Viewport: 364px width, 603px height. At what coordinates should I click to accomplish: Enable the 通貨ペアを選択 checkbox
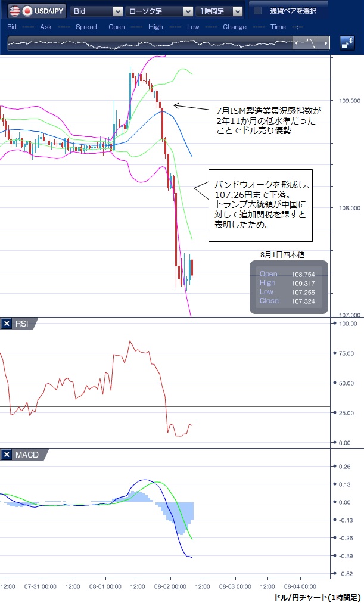(x=257, y=11)
